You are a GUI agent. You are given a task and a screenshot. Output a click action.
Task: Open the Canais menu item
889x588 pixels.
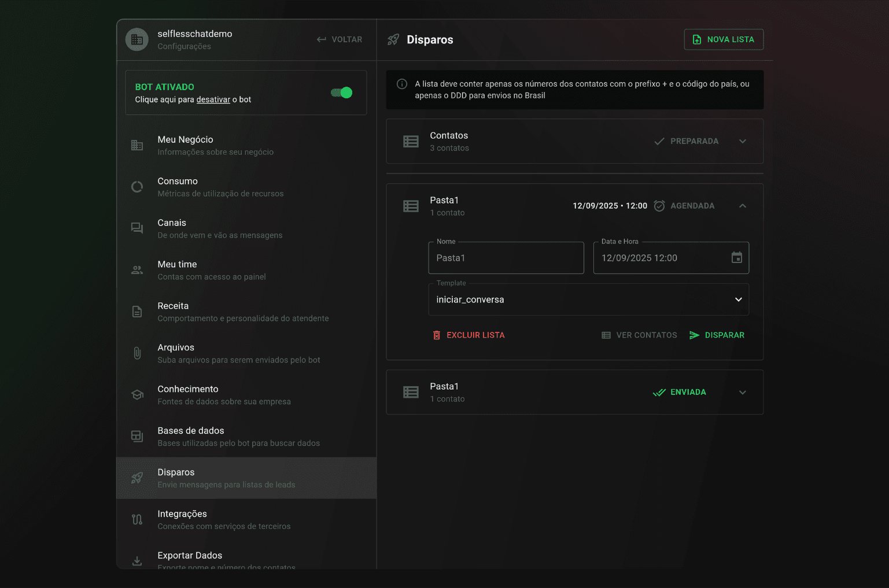[x=246, y=228]
